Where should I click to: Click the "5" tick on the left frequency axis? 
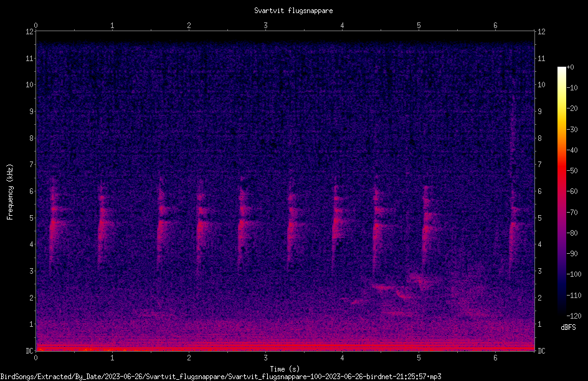31,218
